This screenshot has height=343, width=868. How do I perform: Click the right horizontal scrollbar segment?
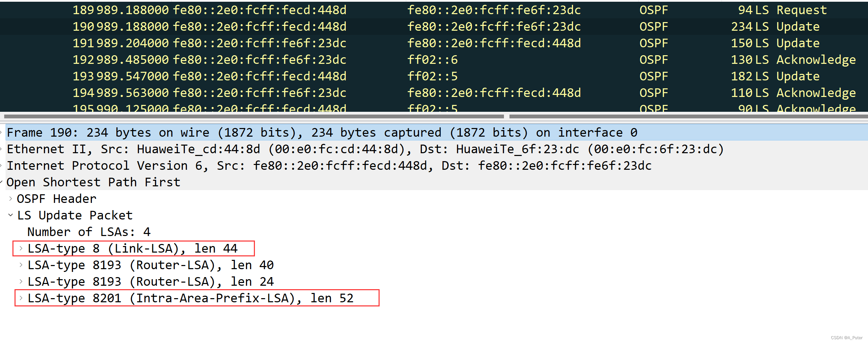[x=687, y=117]
